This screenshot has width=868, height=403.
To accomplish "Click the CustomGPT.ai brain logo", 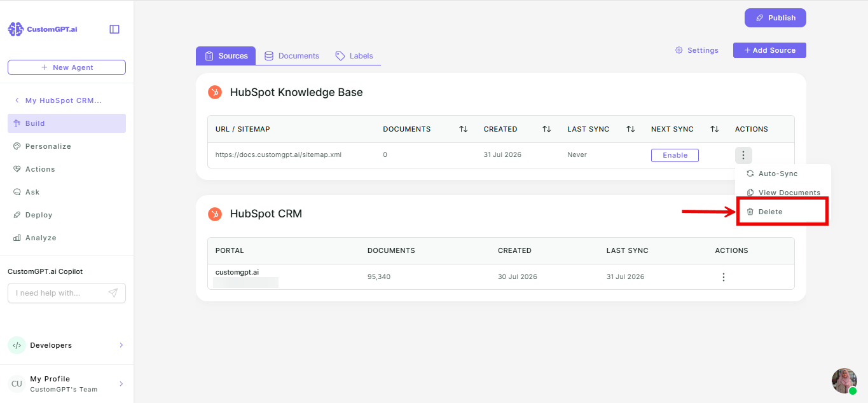I will coord(15,29).
